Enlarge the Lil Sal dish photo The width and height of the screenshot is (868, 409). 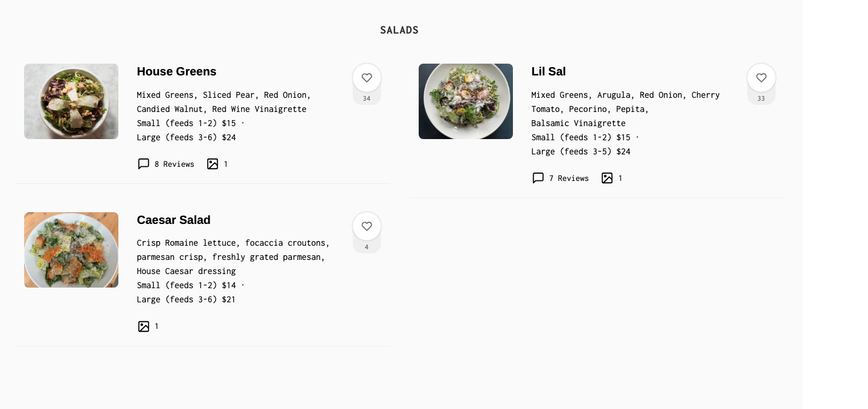(466, 101)
